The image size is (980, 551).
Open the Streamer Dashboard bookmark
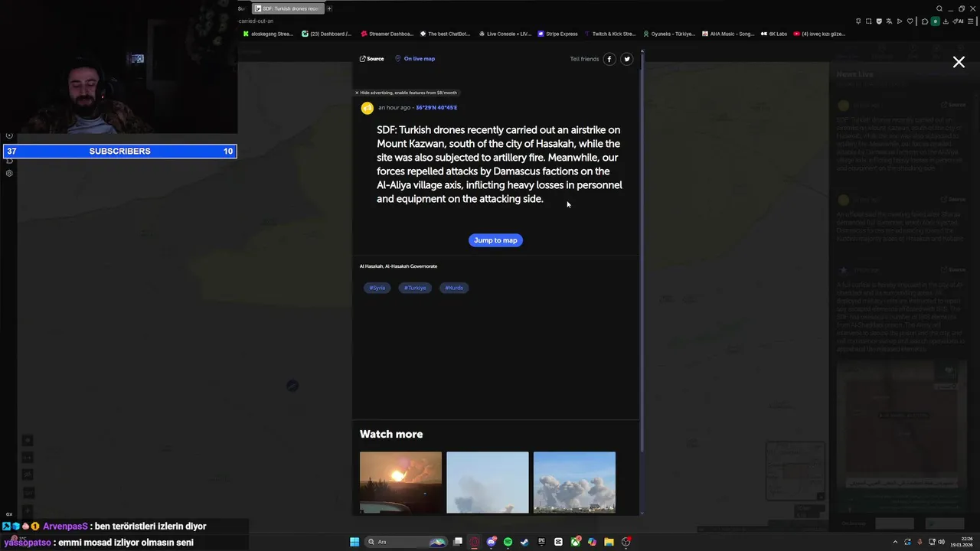click(x=387, y=34)
